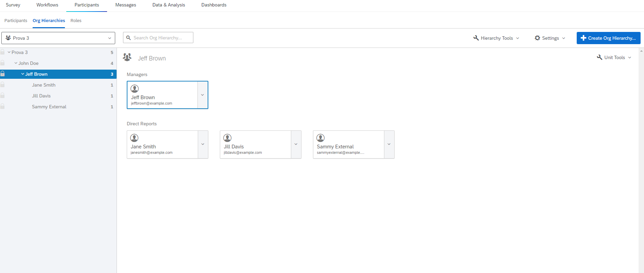Go to the Survey tab
The width and height of the screenshot is (644, 273).
click(x=13, y=5)
